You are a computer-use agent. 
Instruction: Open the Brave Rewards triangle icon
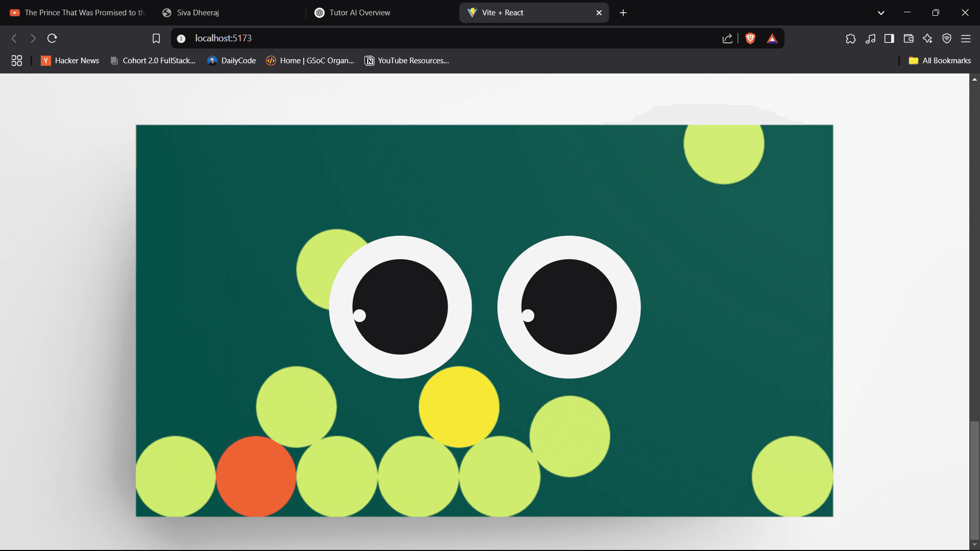(772, 38)
